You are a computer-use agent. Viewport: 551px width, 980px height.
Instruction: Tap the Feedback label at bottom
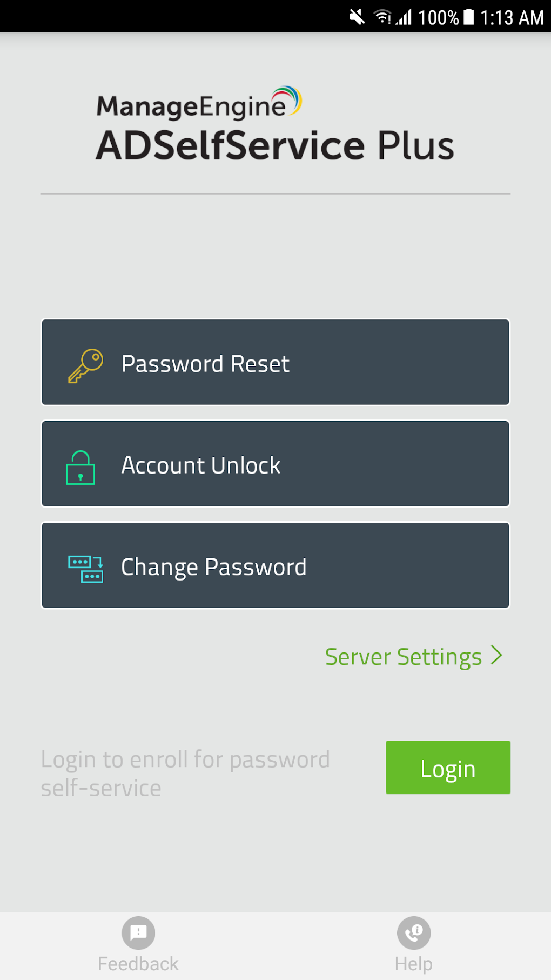[x=137, y=963]
